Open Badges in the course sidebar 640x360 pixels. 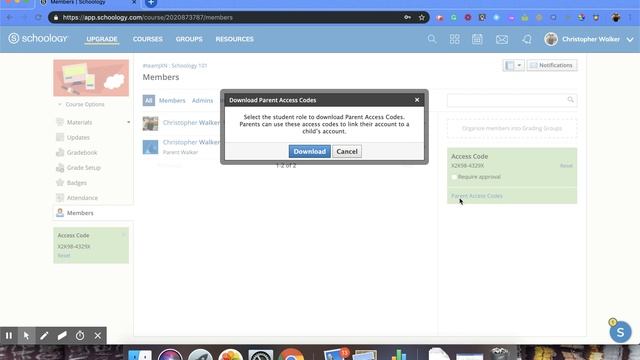[x=77, y=183]
